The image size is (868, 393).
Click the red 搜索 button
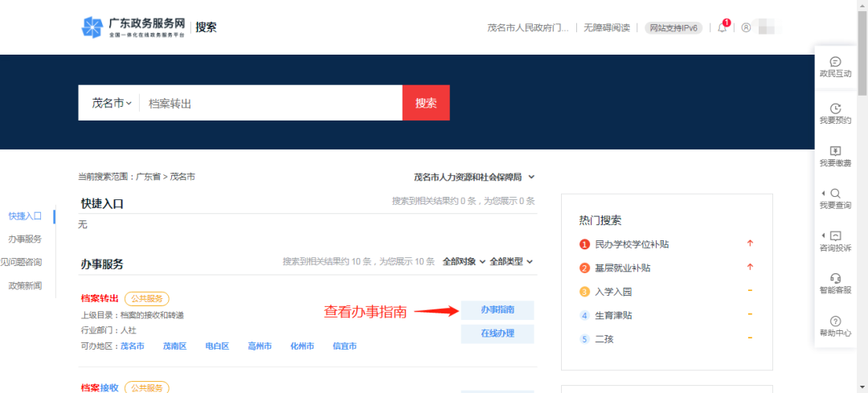tap(426, 103)
